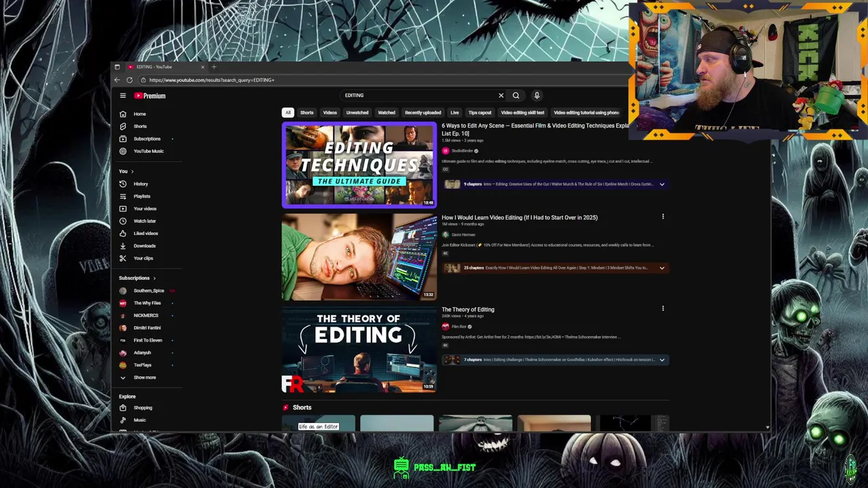This screenshot has width=868, height=488.
Task: Start voice search with the microphone
Action: [536, 96]
